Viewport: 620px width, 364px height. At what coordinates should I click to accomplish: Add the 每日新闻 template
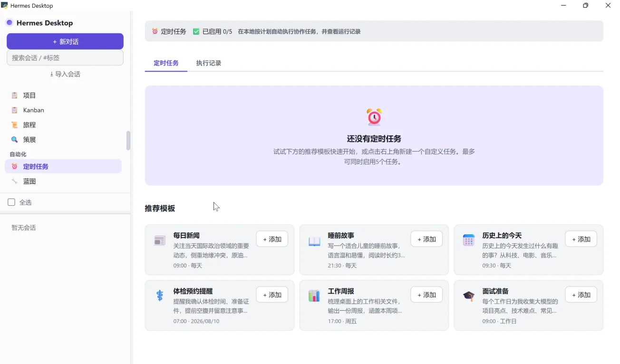point(272,239)
